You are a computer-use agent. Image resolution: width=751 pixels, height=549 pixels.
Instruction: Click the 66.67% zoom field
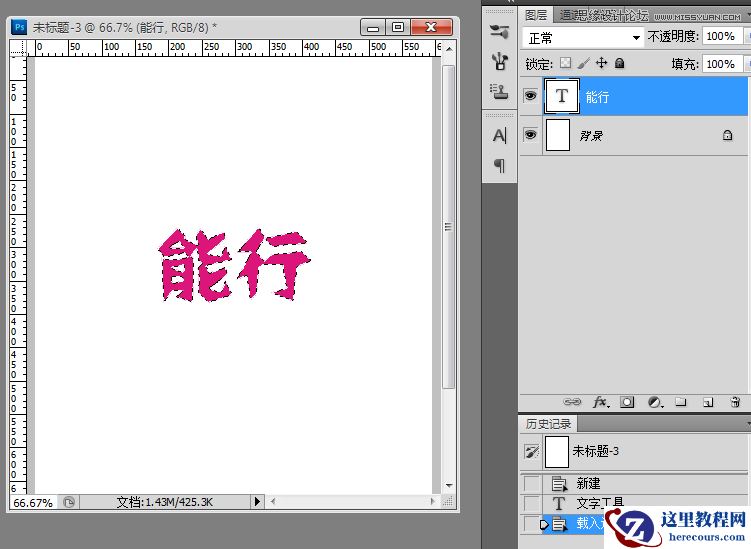pos(33,503)
